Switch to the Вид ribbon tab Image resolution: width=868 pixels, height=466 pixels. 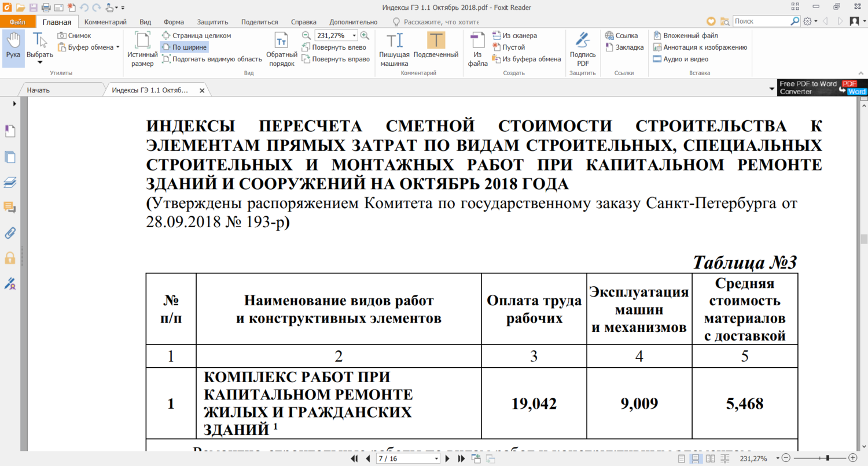pos(145,22)
